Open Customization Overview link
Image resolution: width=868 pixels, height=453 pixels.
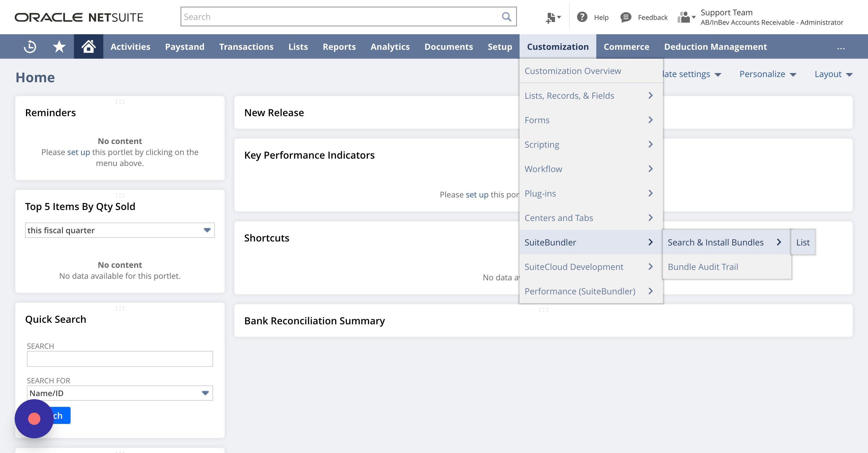(x=572, y=71)
